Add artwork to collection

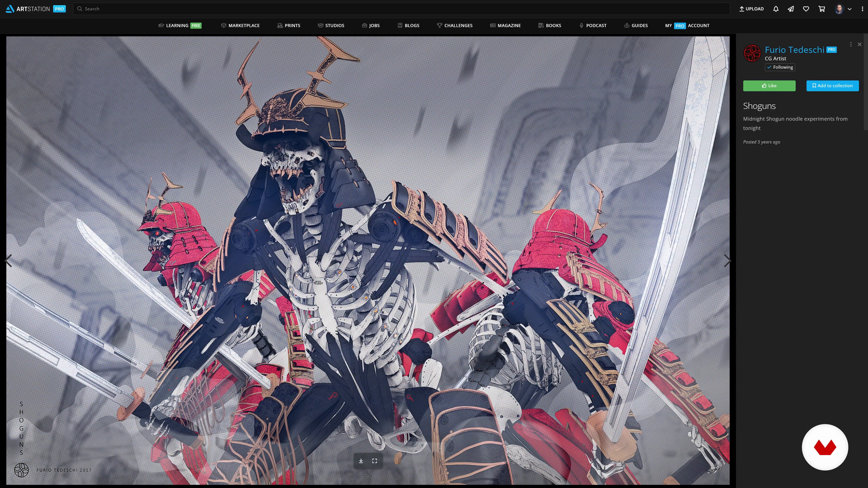click(832, 86)
